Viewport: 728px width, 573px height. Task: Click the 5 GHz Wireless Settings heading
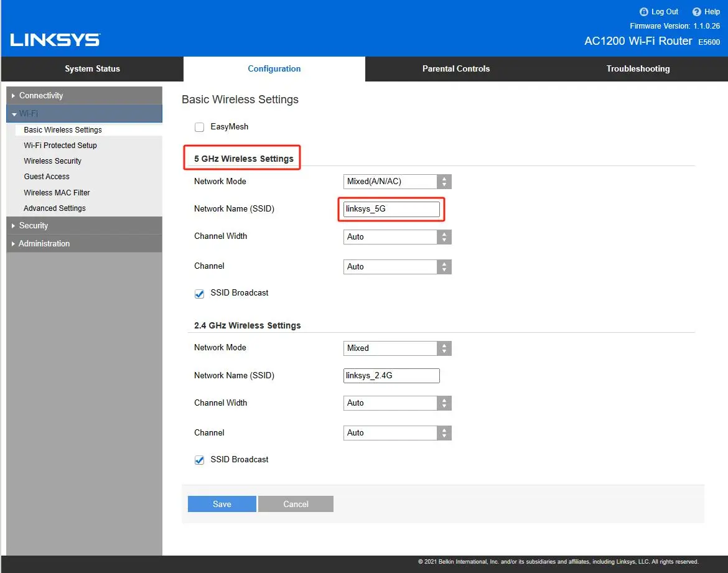pyautogui.click(x=244, y=159)
